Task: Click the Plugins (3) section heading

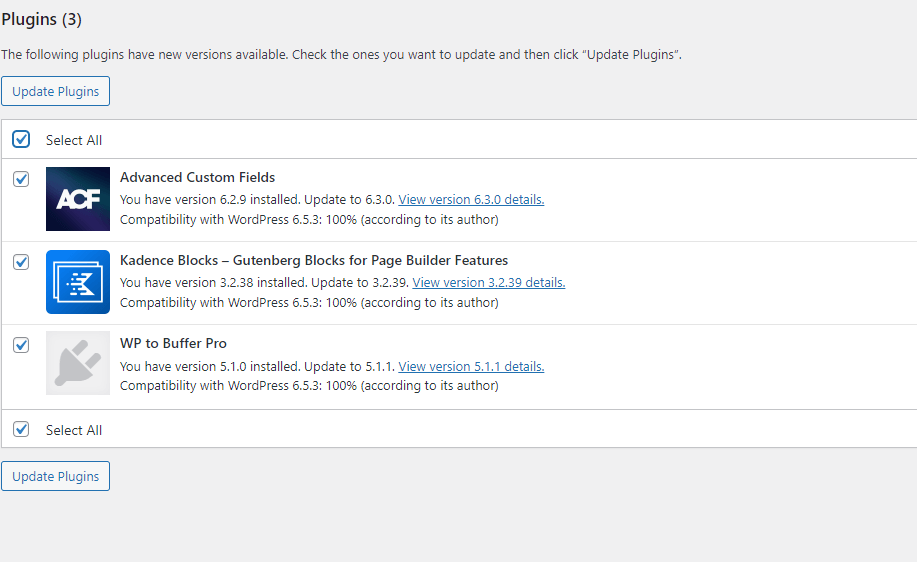Action: (41, 20)
